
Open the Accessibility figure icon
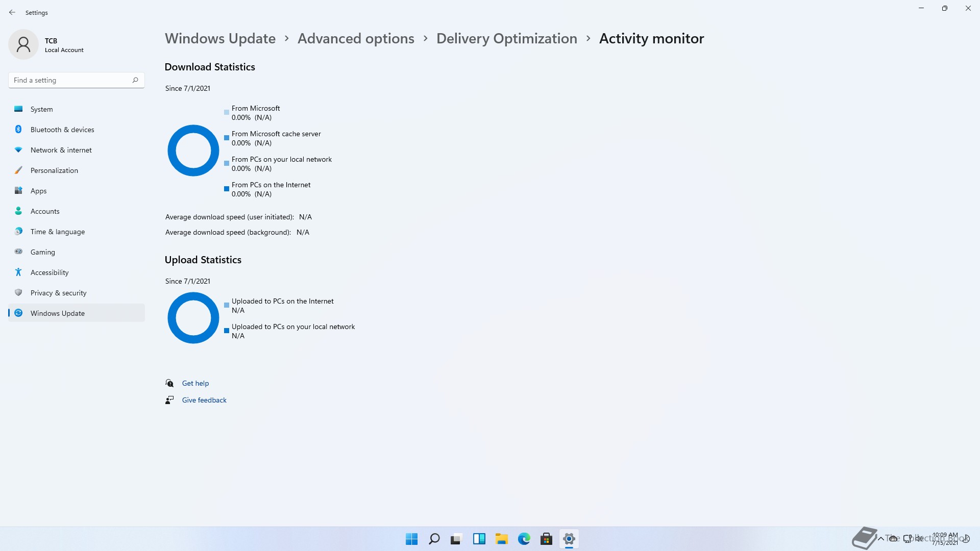click(18, 272)
